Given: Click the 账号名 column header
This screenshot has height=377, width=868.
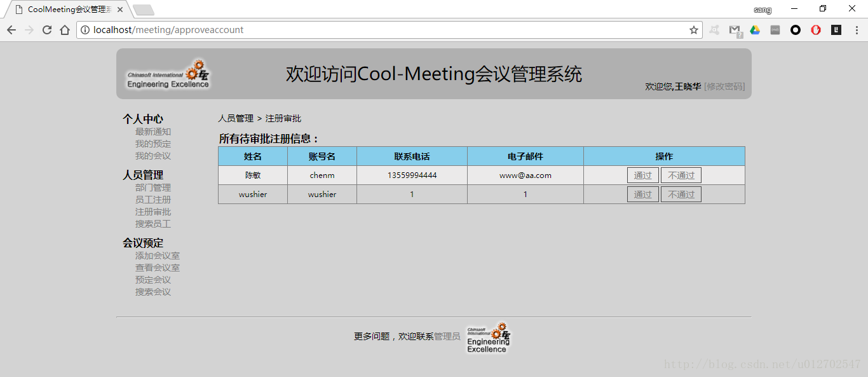Looking at the screenshot, I should click(x=322, y=156).
